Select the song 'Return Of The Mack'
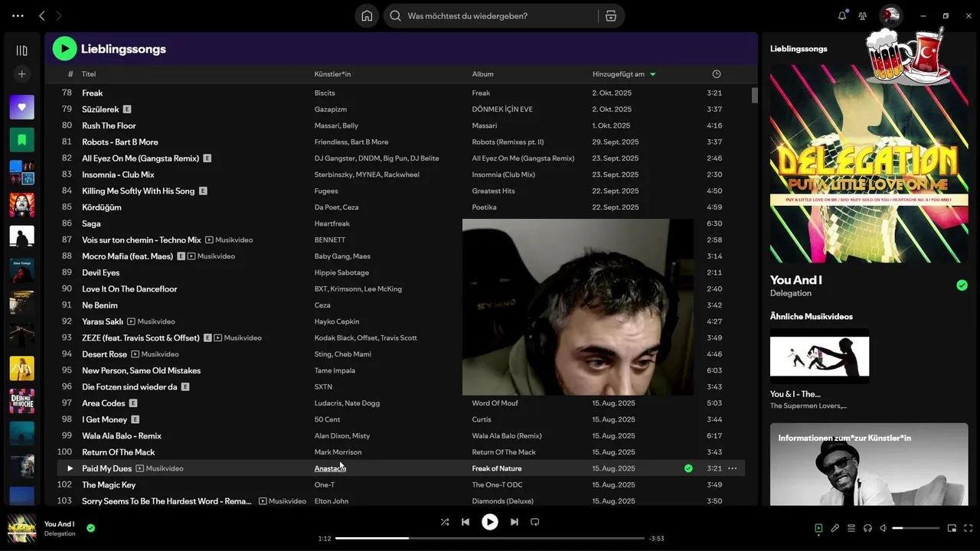The height and width of the screenshot is (551, 980). [x=119, y=452]
